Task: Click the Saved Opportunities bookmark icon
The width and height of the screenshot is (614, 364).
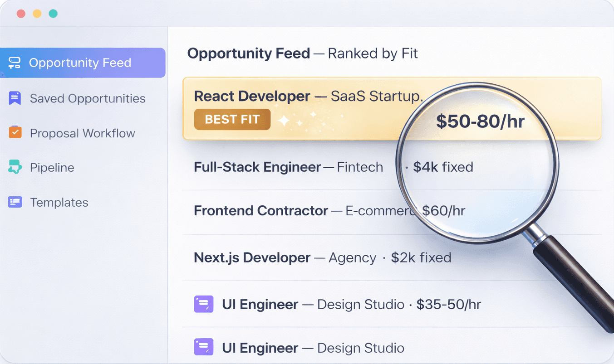Action: [x=14, y=98]
